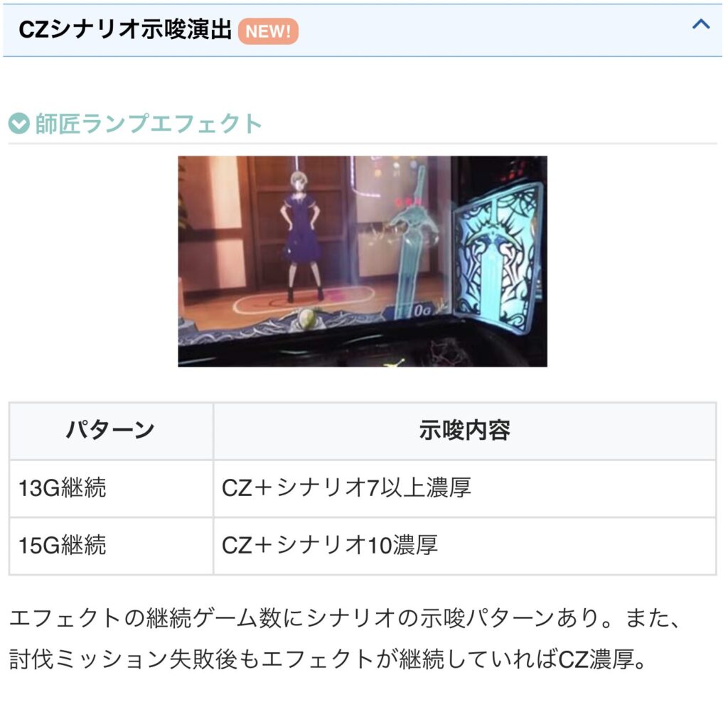Click the paragraph line starting エフェクトの継続ゲーム数
This screenshot has height=702, width=728.
346,618
